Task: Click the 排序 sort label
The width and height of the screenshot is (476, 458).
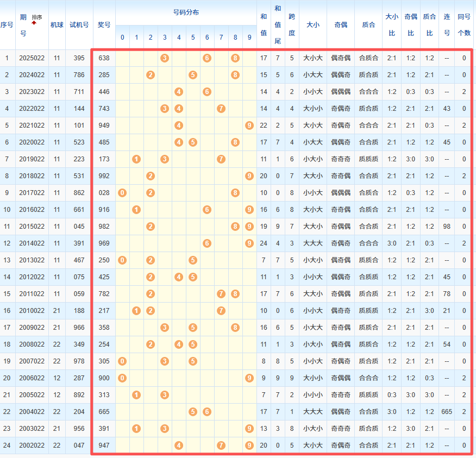Action: tap(37, 17)
